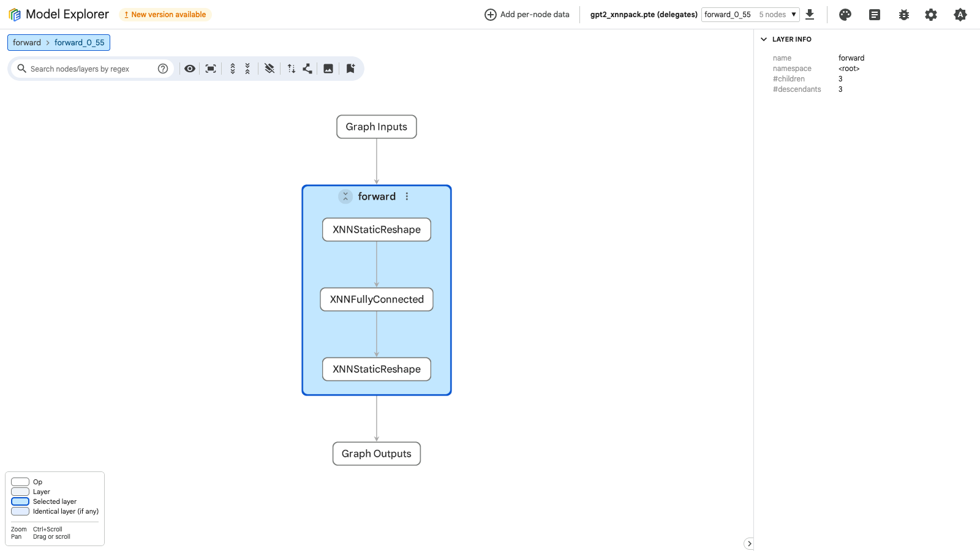The height and width of the screenshot is (551, 980).
Task: Select the upper XNNStaticReshape node
Action: [x=377, y=230]
